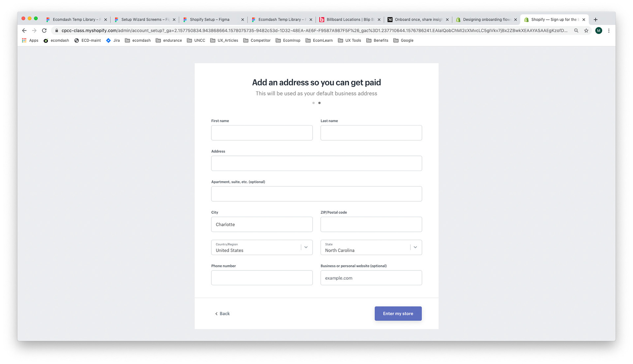Click the browser reload icon
633x364 pixels.
pyautogui.click(x=44, y=31)
